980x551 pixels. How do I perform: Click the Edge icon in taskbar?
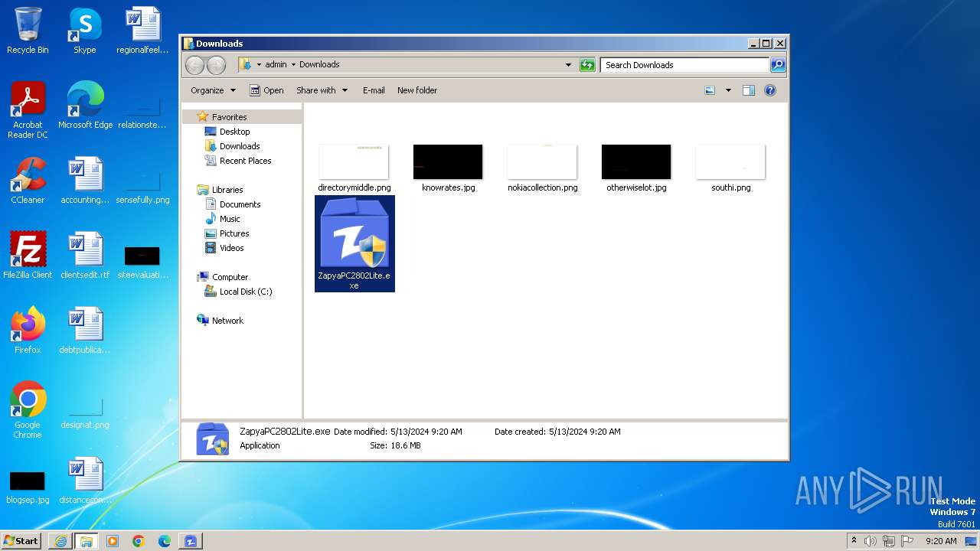pos(165,541)
